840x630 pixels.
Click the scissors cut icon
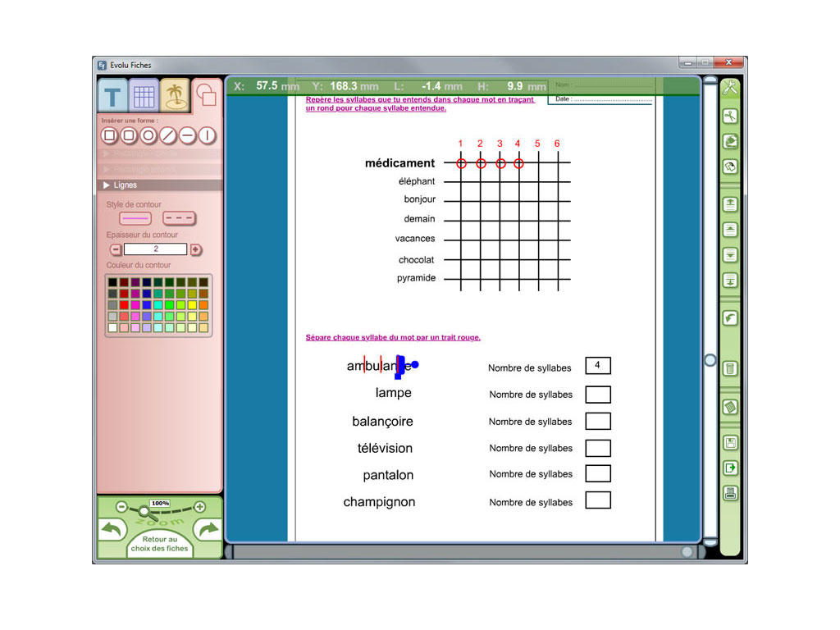tap(729, 116)
